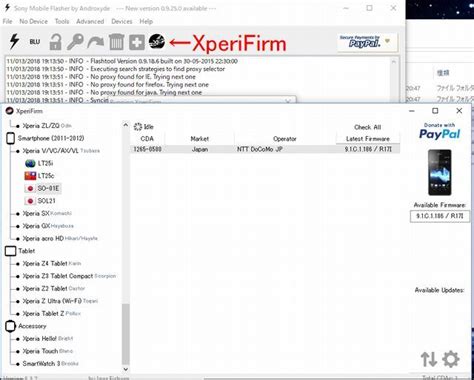Sort by Latest Firmware column header
Viewport: 474px width, 380px height.
pyautogui.click(x=368, y=139)
